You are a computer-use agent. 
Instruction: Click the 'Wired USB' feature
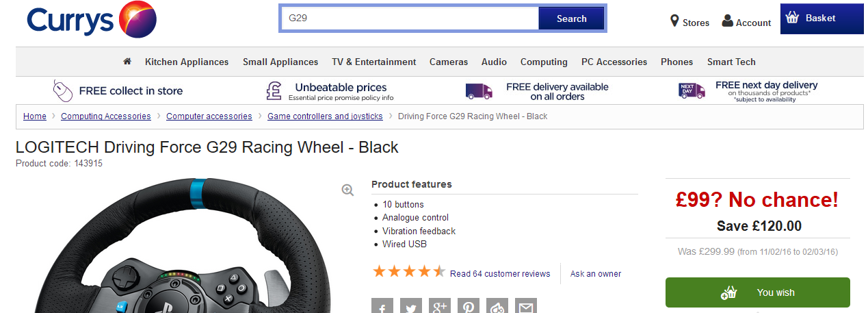coord(404,245)
